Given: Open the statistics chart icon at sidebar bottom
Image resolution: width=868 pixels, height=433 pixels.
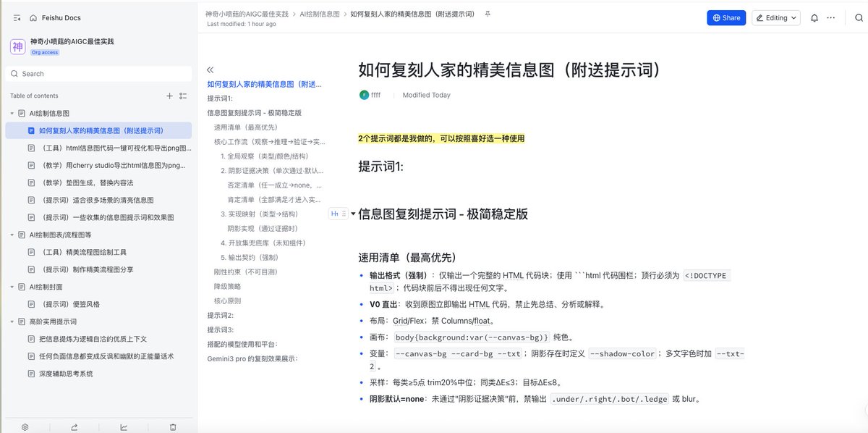Looking at the screenshot, I should click(124, 427).
